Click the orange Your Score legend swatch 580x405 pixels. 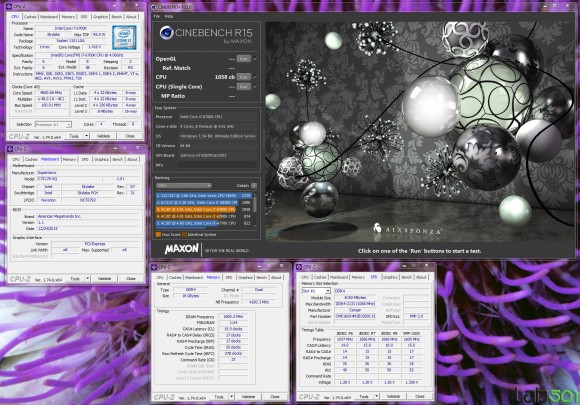[158, 234]
